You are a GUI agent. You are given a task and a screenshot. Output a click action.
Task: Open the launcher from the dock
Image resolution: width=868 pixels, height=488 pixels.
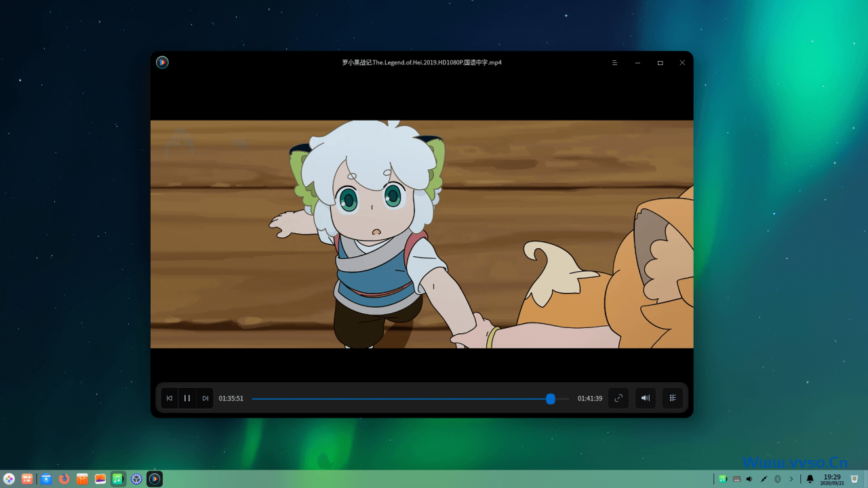tap(9, 479)
